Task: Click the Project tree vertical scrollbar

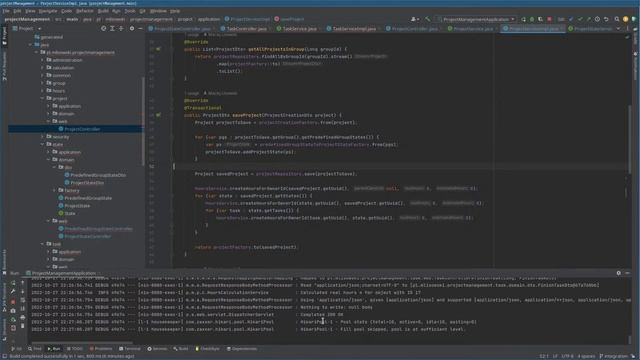Action: (x=143, y=121)
